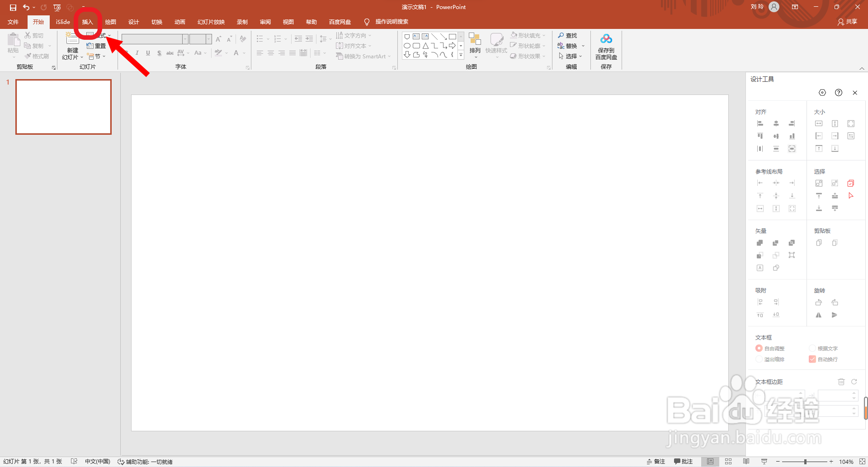Click the 共享 share button
Image resolution: width=868 pixels, height=467 pixels.
pos(847,22)
